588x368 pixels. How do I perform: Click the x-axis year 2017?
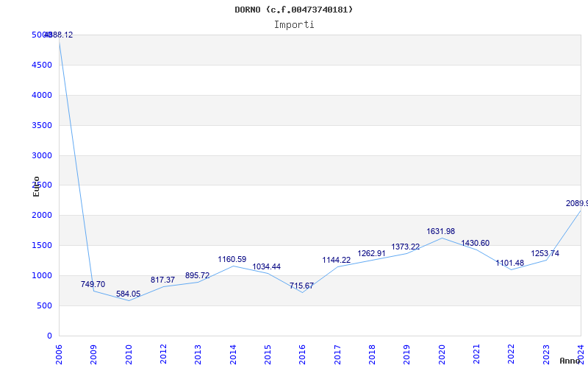click(337, 355)
